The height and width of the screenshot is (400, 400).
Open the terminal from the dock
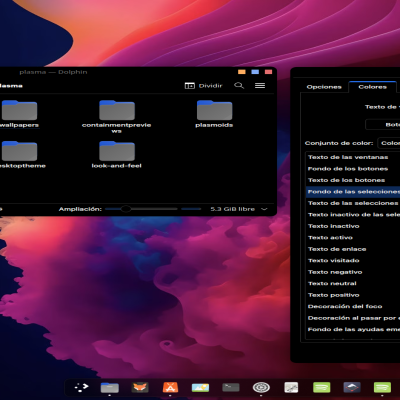coord(231,387)
